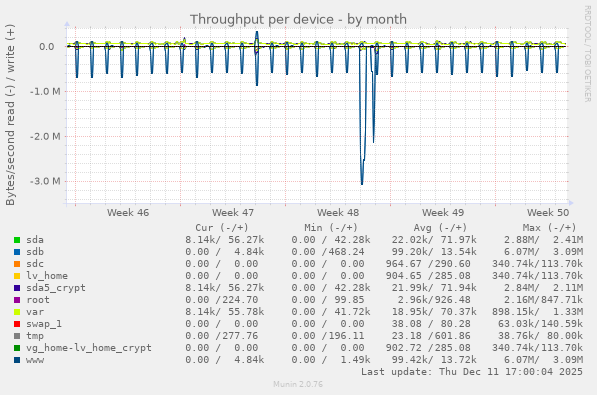
Task: Select the 'var' legend label
Action: click(35, 312)
